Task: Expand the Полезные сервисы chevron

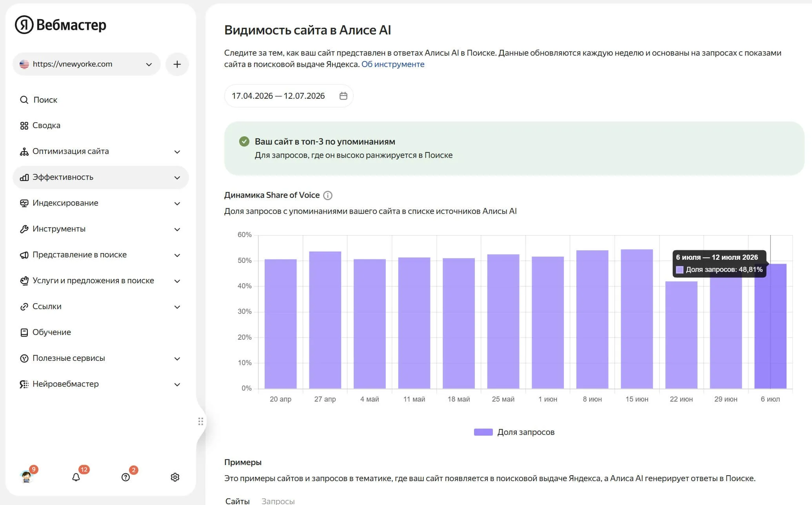Action: pos(177,359)
